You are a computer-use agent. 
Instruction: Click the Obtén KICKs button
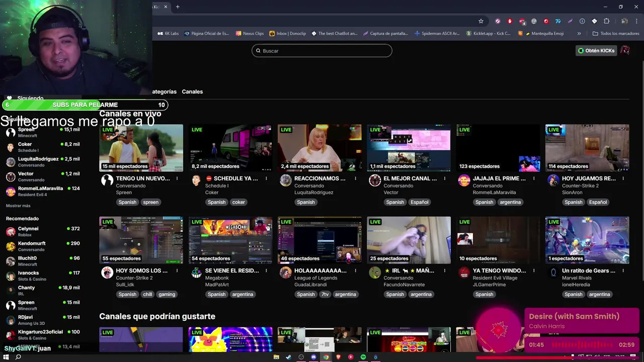[x=596, y=51]
